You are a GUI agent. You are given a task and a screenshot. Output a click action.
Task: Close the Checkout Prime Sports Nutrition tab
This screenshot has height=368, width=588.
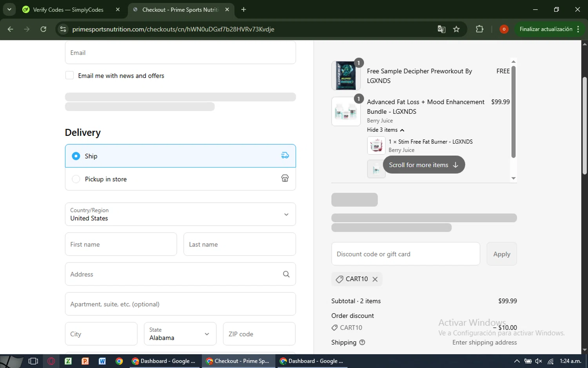click(x=227, y=9)
